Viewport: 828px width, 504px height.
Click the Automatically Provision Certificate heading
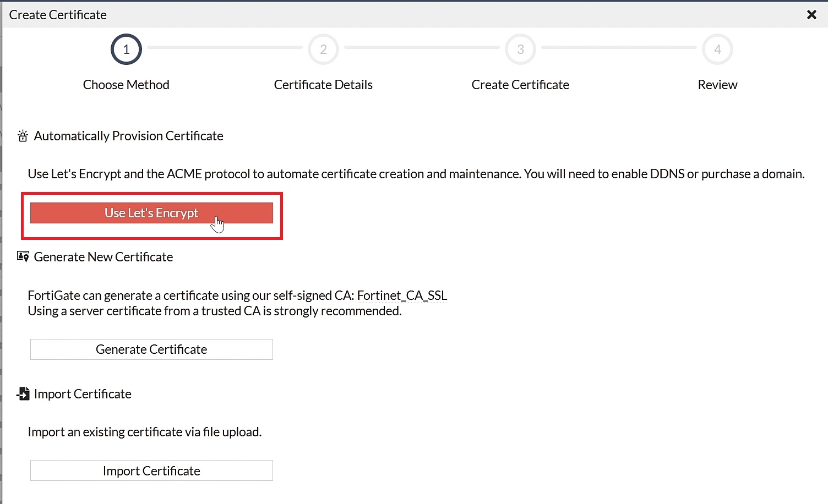[128, 136]
